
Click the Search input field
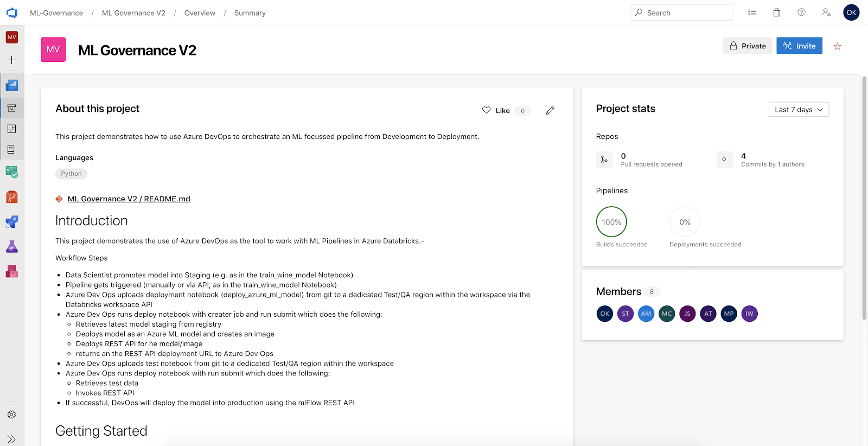point(686,13)
